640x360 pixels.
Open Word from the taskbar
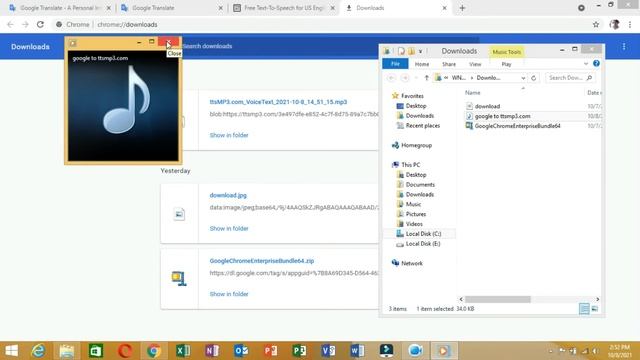pos(357,351)
